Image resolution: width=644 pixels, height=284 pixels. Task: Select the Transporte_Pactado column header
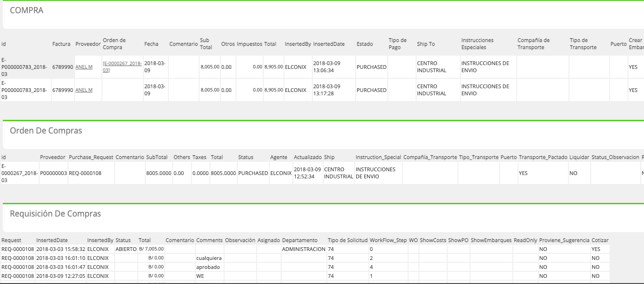543,157
